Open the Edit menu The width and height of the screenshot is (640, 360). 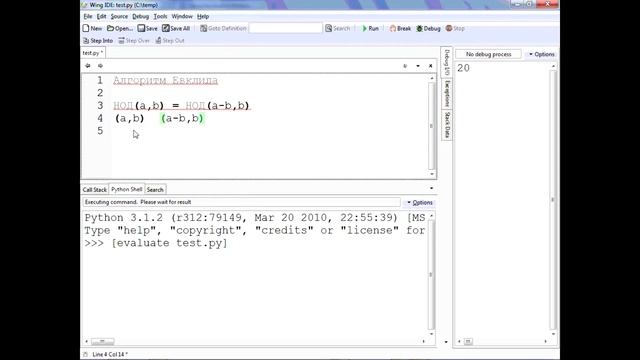[x=101, y=16]
